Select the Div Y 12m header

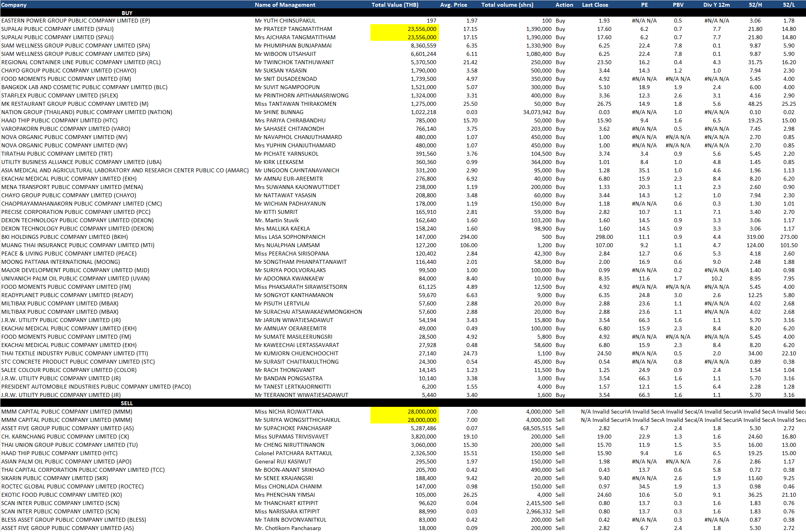click(x=716, y=5)
